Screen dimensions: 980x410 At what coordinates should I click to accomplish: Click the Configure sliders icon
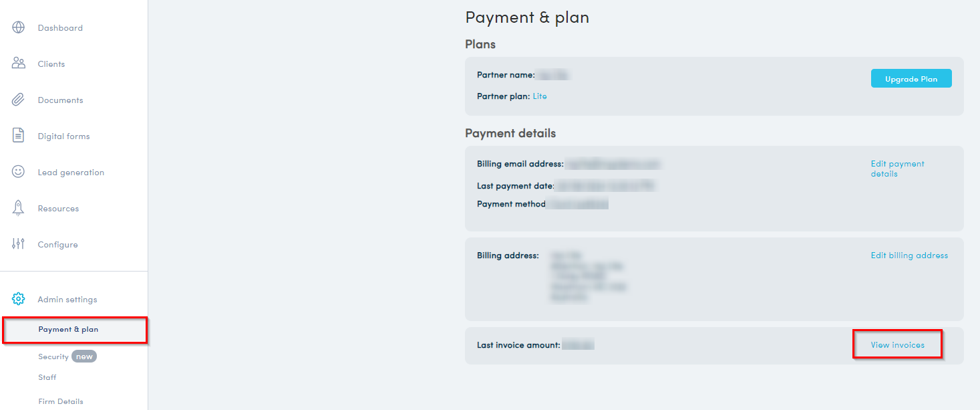click(x=19, y=244)
